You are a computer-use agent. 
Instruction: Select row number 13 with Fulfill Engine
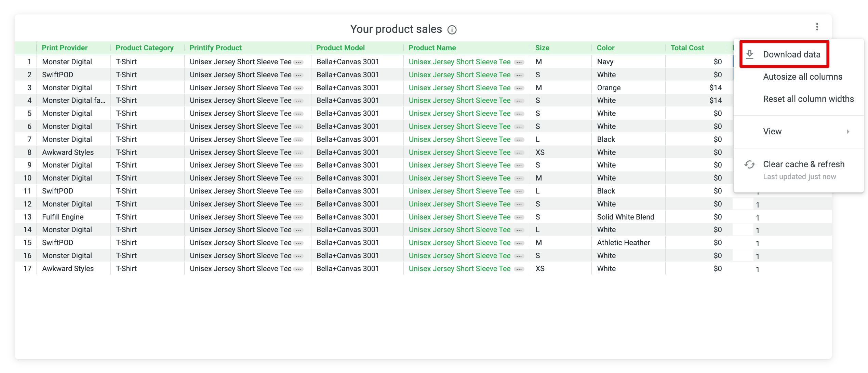coord(27,217)
